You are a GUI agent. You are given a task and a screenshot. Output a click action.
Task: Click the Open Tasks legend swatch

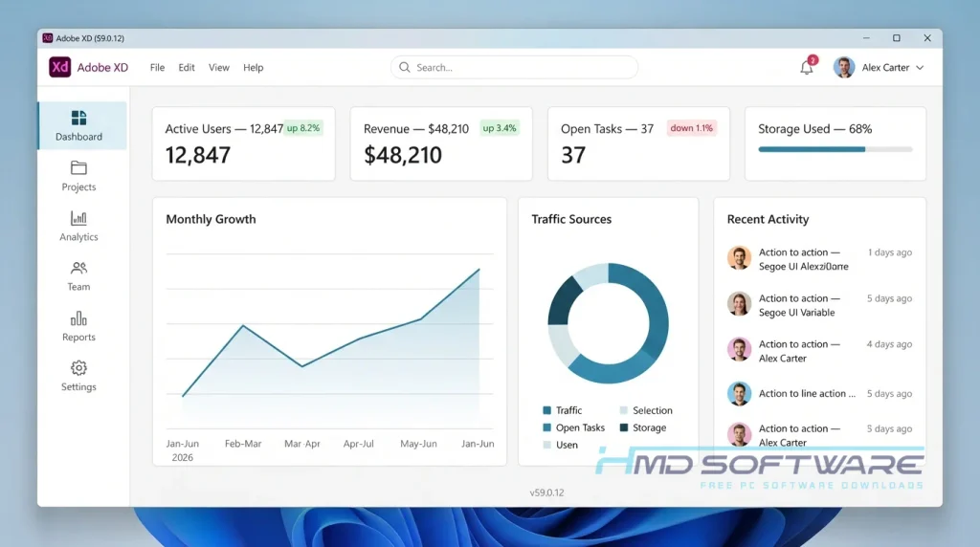(546, 427)
